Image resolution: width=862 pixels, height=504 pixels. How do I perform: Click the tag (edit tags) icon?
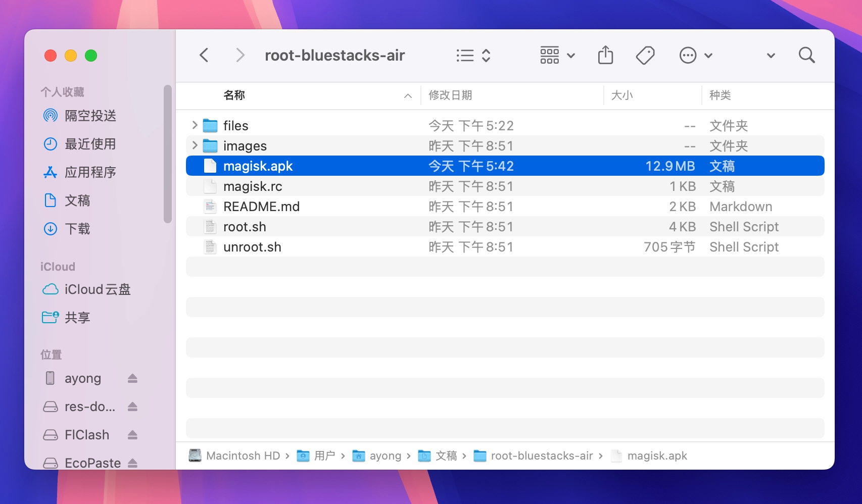[645, 55]
